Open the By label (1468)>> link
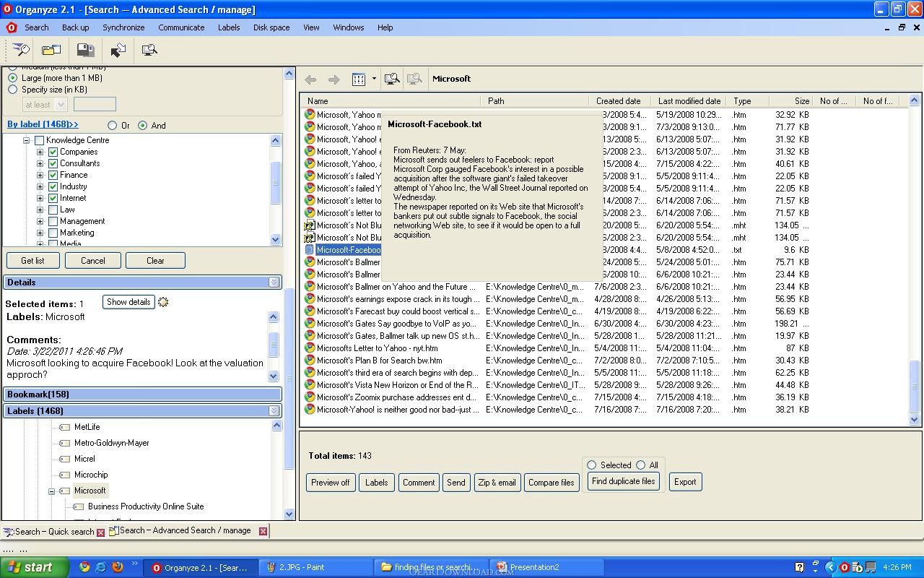Image resolution: width=924 pixels, height=578 pixels. point(43,124)
